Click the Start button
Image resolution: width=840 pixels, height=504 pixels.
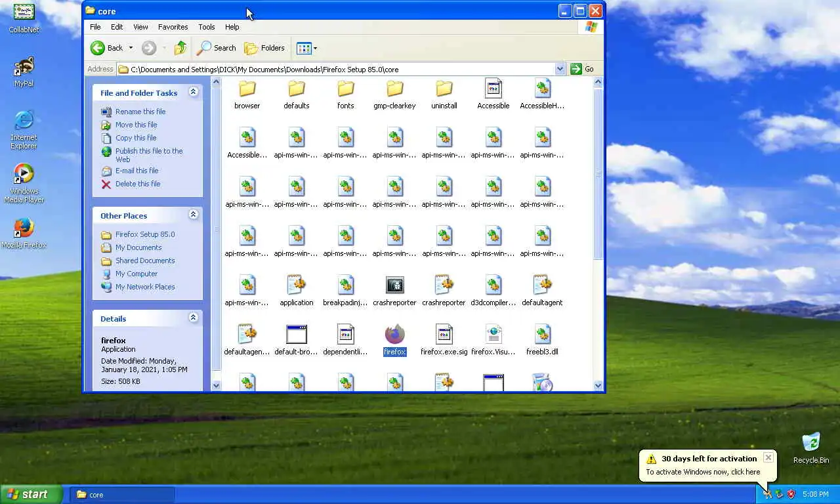click(x=31, y=495)
